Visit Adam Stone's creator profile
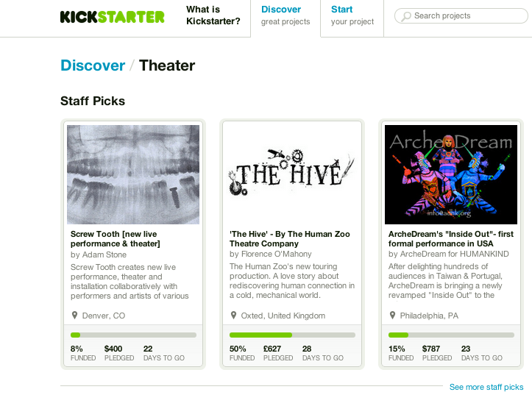Image resolution: width=532 pixels, height=406 pixels. (x=104, y=254)
